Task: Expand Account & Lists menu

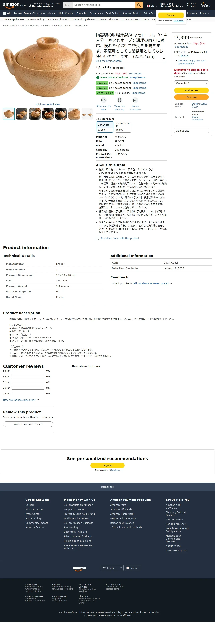Action: pyautogui.click(x=172, y=5)
